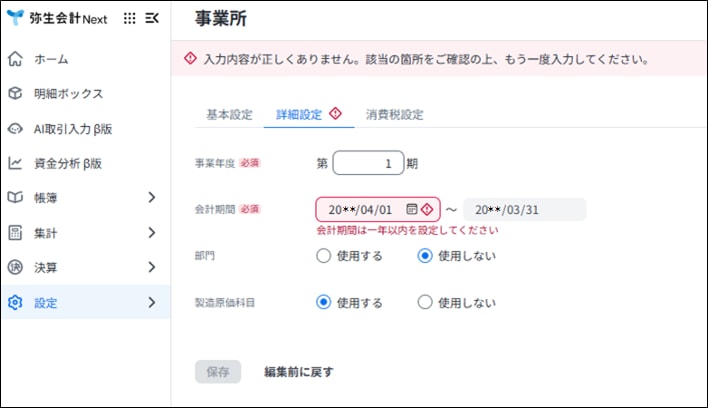Click the 事業年度 period number field
This screenshot has width=708, height=408.
[367, 163]
